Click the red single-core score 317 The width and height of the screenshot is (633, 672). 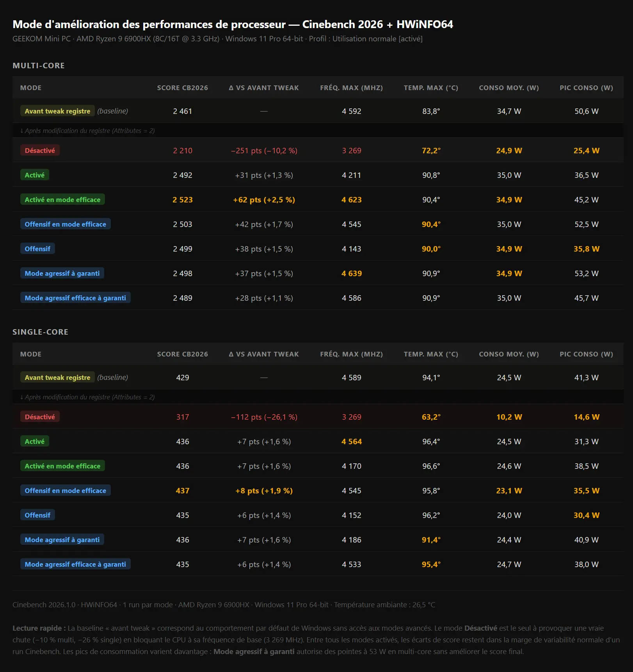coord(183,417)
